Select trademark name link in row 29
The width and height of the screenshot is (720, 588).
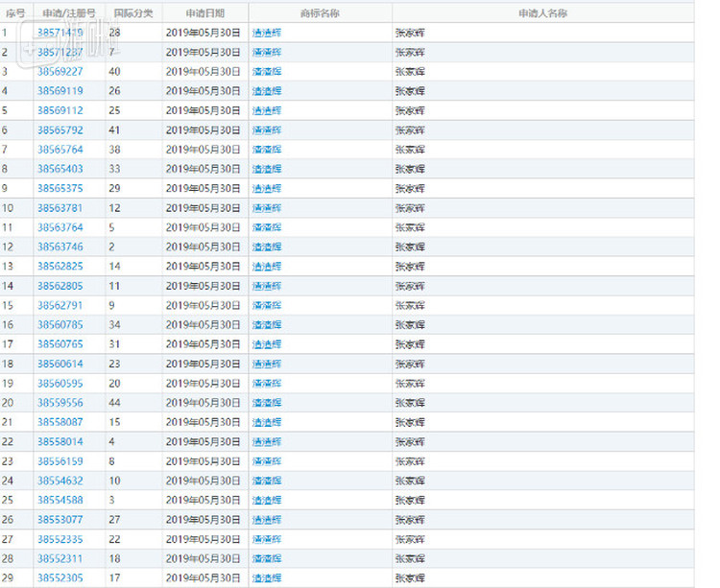(267, 578)
